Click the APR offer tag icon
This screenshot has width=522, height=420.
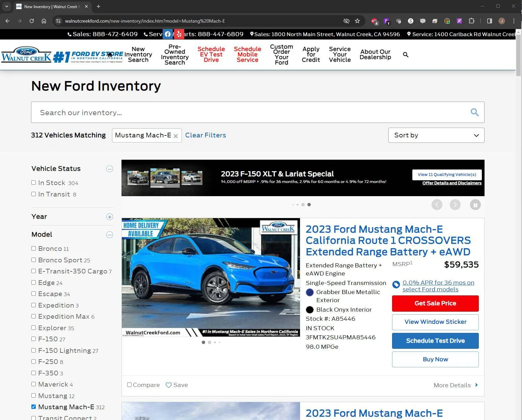tap(396, 285)
